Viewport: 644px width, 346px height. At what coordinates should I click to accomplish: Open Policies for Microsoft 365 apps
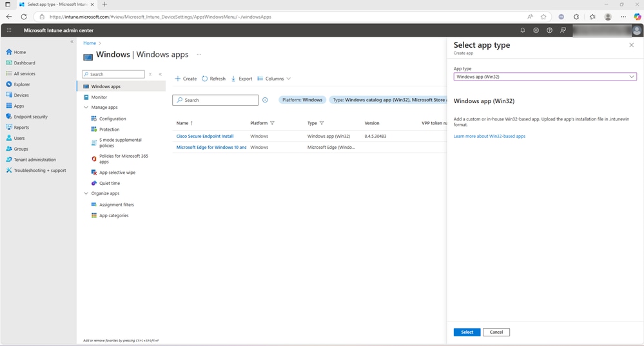123,159
